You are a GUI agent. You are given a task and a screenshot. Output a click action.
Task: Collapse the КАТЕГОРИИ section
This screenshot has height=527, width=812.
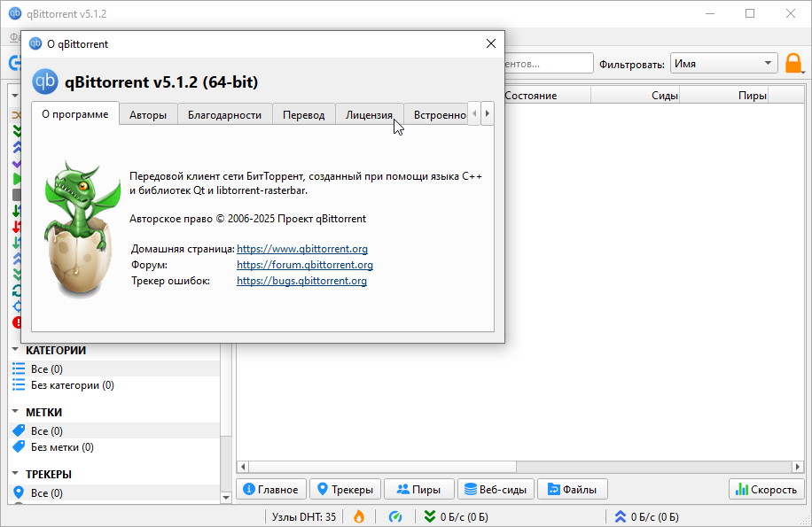coord(15,350)
